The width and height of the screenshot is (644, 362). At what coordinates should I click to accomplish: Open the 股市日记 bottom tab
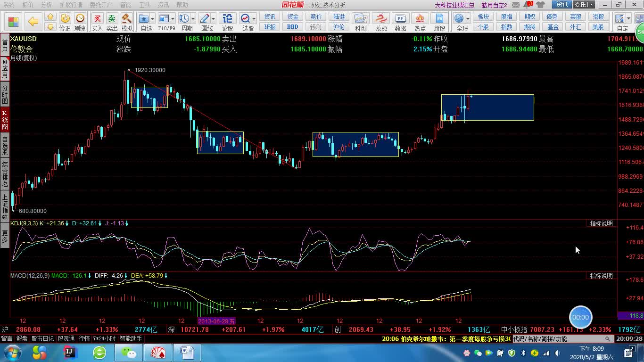[x=43, y=338]
